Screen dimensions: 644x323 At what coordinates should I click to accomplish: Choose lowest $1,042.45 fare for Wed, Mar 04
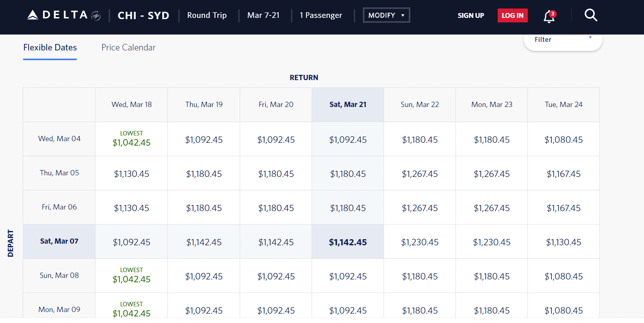coord(132,139)
